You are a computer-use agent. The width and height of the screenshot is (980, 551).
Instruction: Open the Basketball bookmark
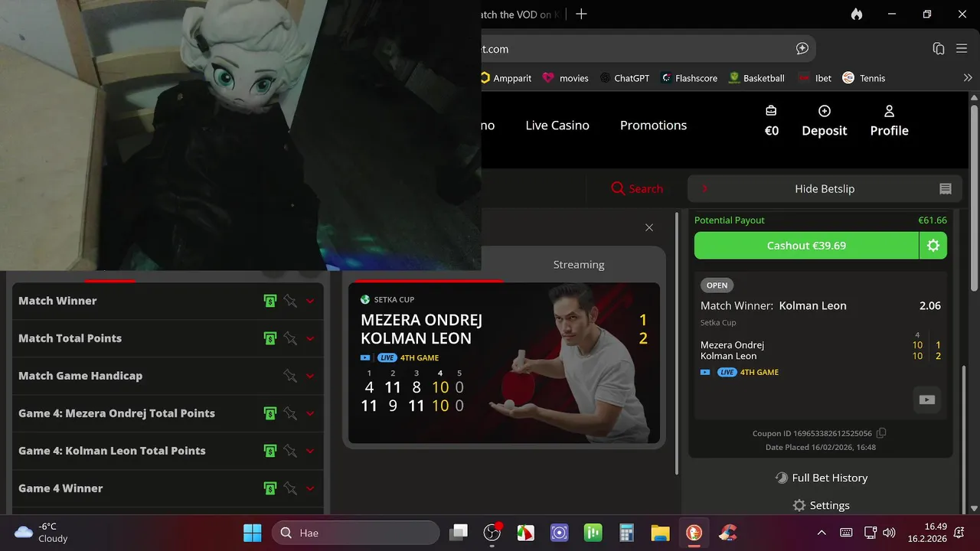756,78
